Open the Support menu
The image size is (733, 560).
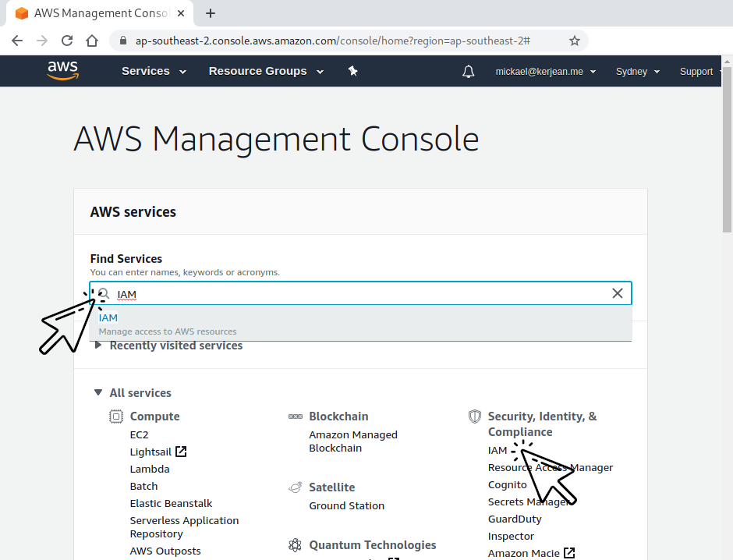[x=700, y=72]
